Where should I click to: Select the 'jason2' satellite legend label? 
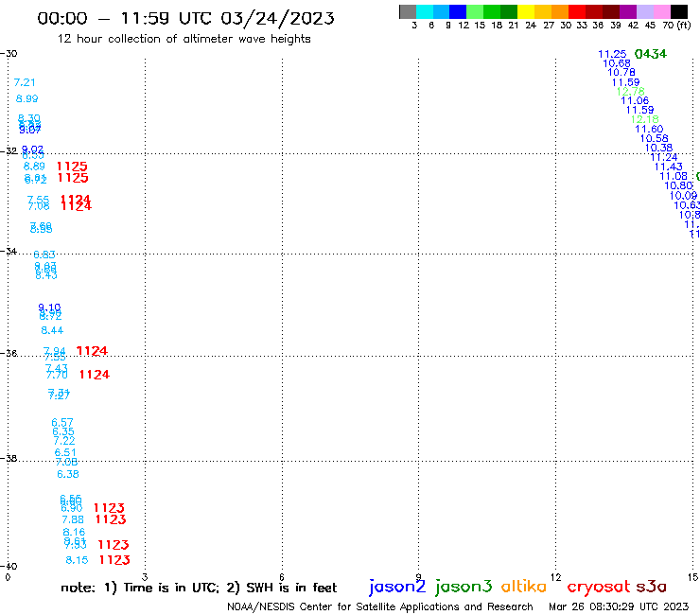point(397,587)
